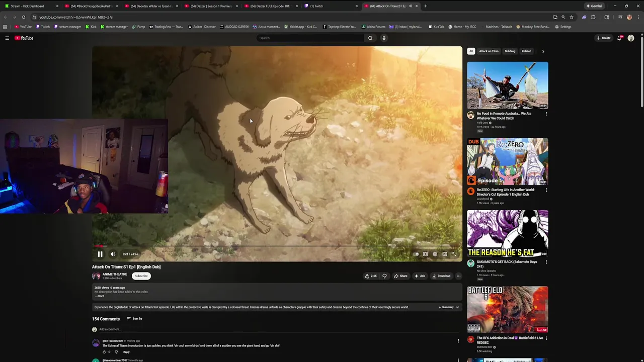This screenshot has width=644, height=362.
Task: Open a new browser tab
Action: tap(426, 6)
